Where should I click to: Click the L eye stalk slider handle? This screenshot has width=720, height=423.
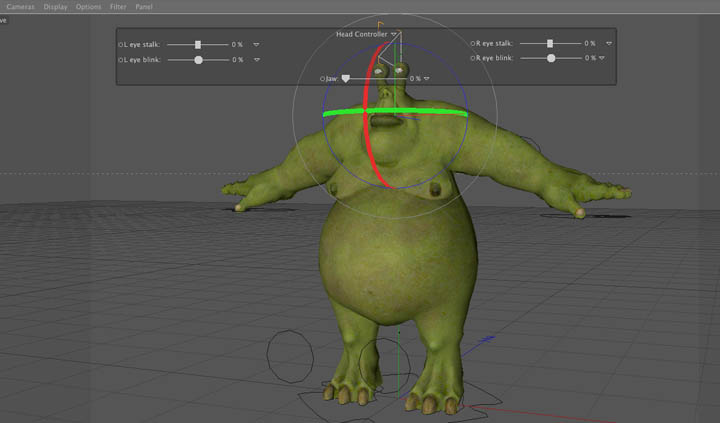198,45
